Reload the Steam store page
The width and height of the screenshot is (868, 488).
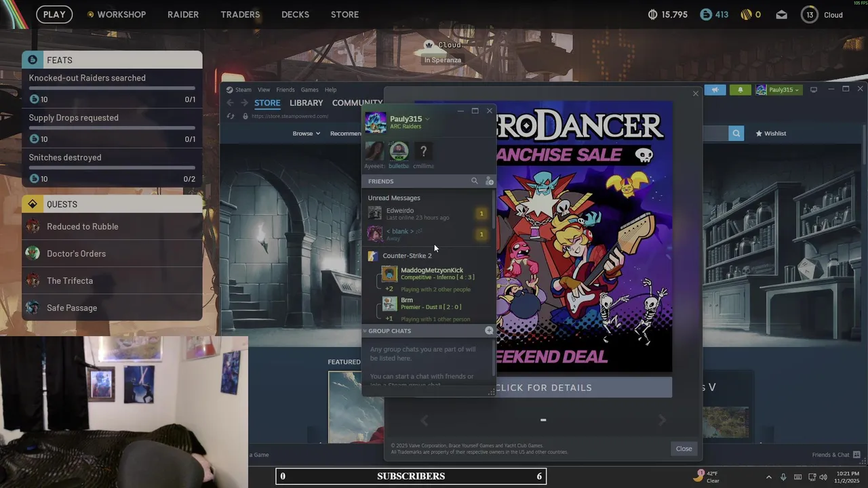230,116
